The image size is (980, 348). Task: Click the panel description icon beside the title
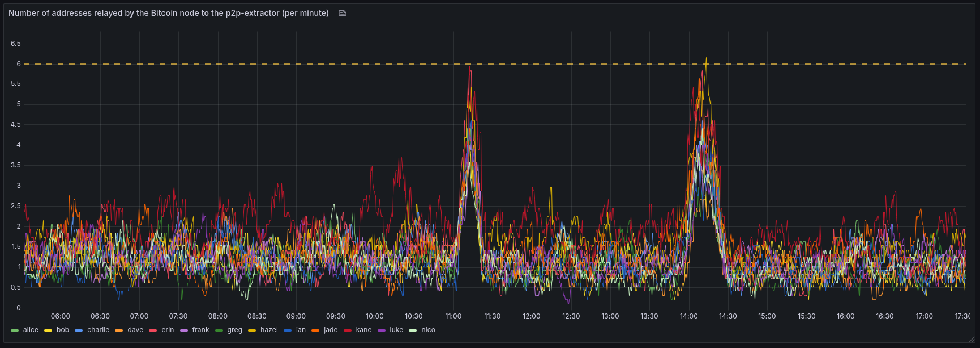[x=343, y=13]
